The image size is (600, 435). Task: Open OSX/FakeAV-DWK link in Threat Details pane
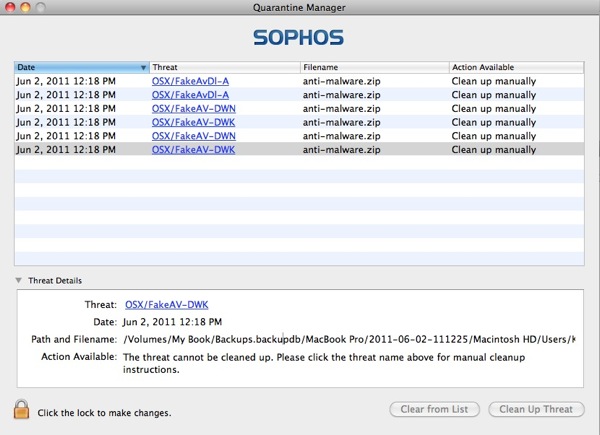coord(166,305)
